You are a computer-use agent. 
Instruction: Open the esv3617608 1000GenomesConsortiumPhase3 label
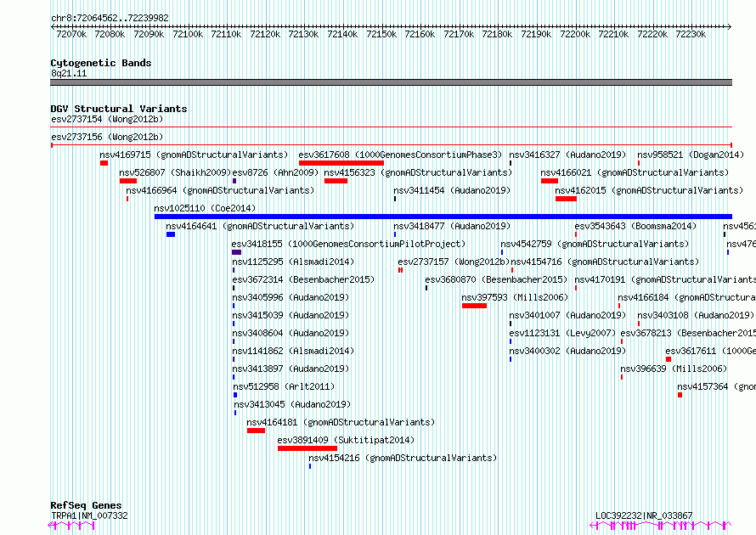coord(400,155)
